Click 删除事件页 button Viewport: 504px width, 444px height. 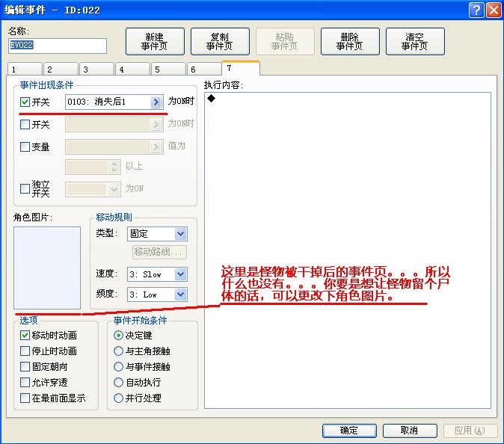tap(350, 41)
